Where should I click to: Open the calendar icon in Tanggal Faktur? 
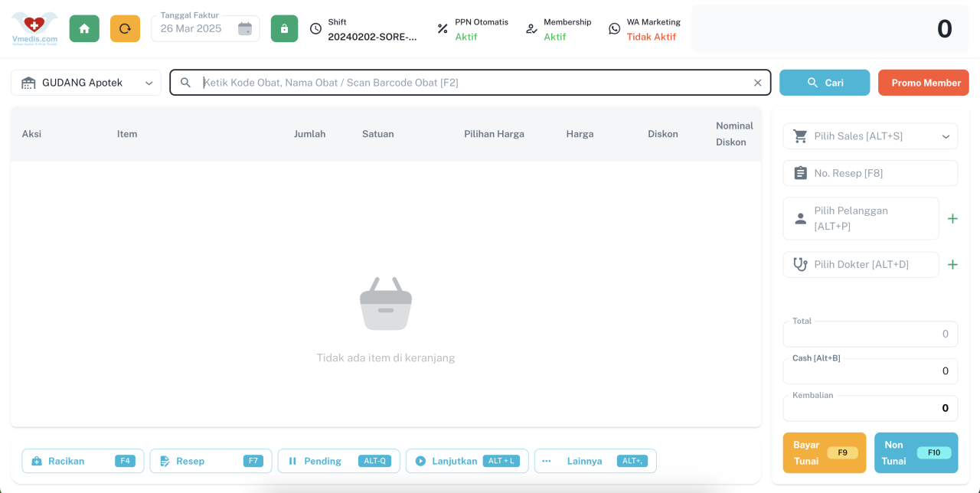coord(245,28)
